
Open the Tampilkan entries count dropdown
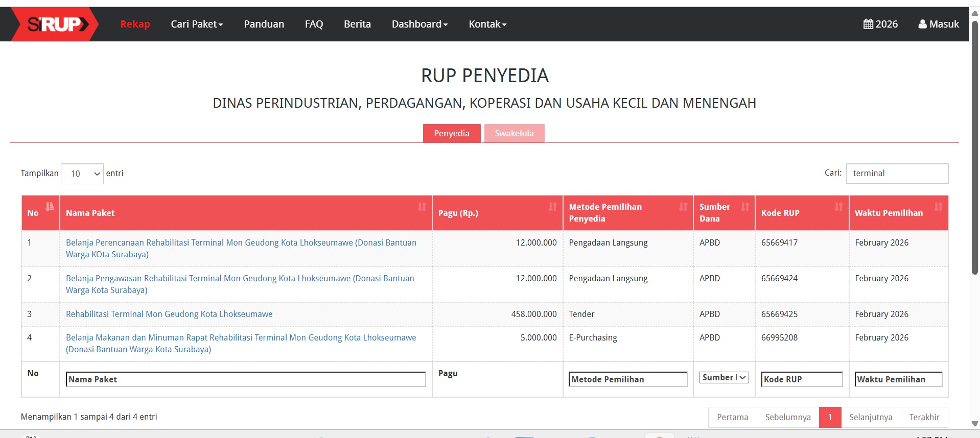82,174
